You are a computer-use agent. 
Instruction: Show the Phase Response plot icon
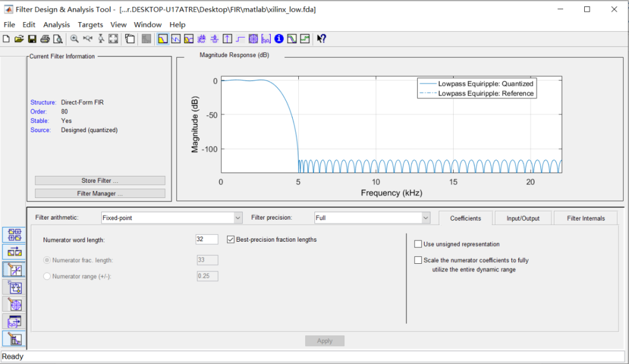coord(175,39)
